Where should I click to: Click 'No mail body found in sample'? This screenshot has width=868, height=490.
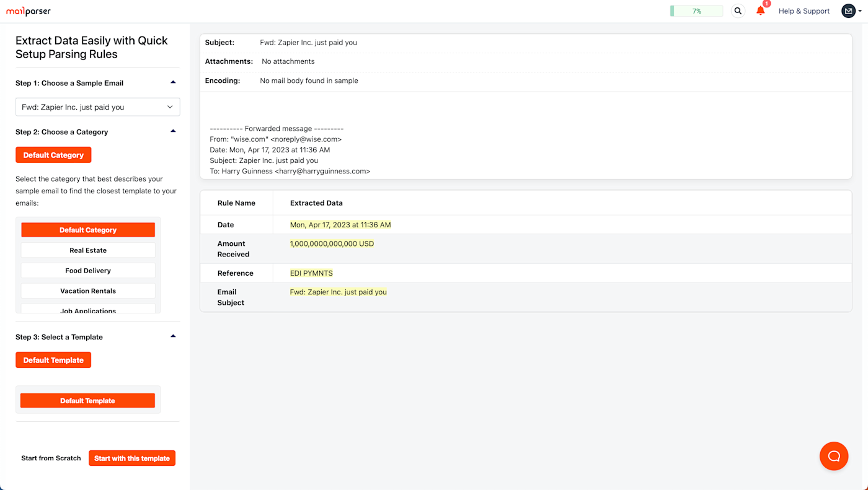tap(309, 81)
